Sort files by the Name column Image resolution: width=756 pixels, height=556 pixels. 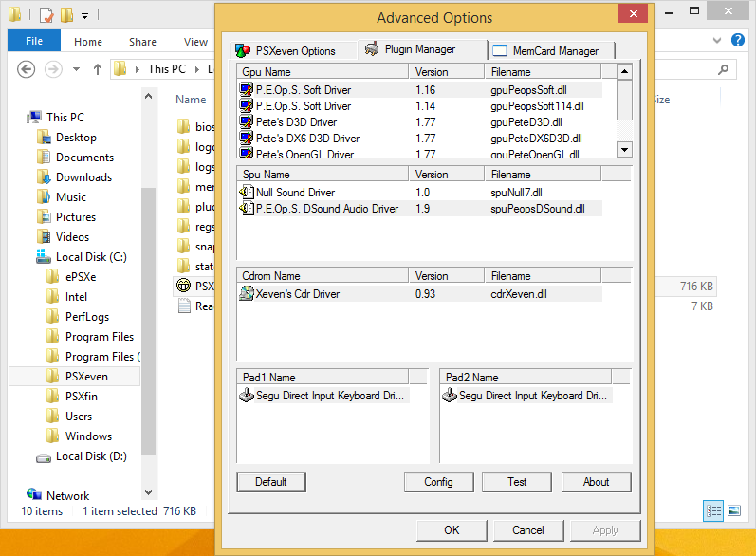(x=191, y=100)
